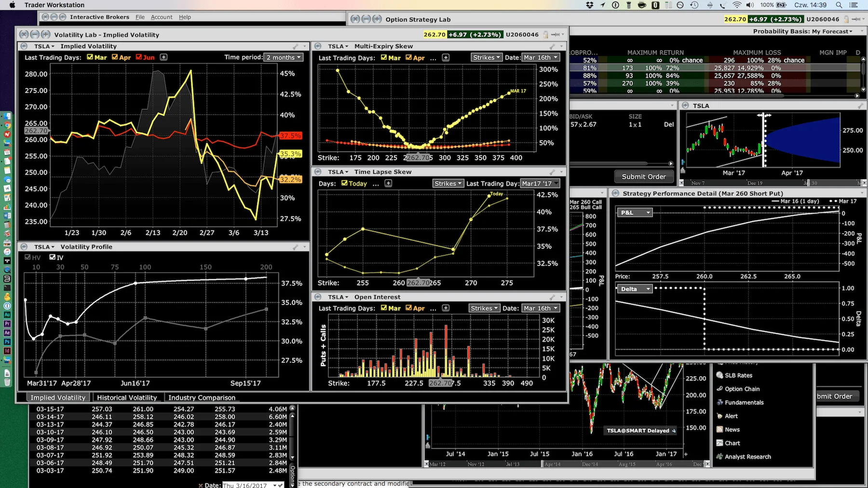Open Strikes dropdown in Open Interest panel

(x=484, y=308)
